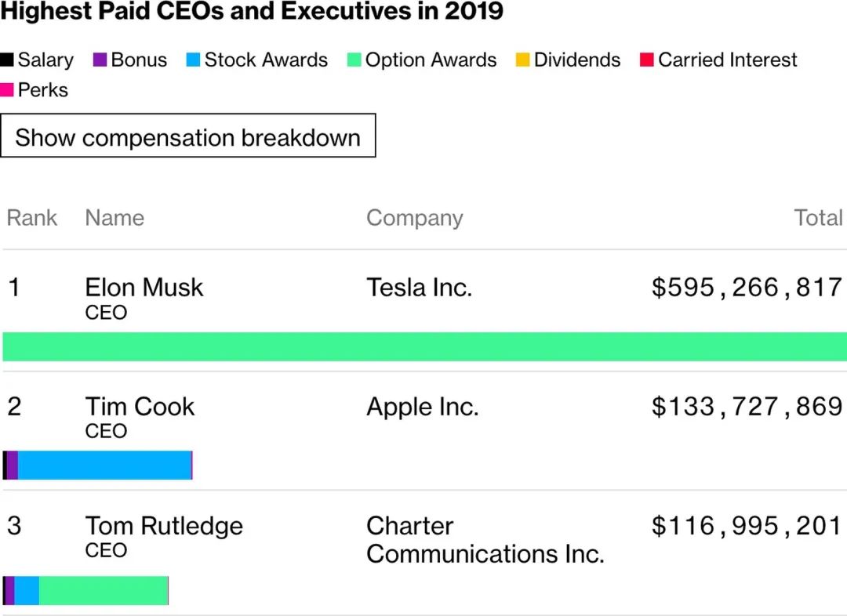Click Elon Musk's green option awards bar
The width and height of the screenshot is (847, 616).
[423, 346]
